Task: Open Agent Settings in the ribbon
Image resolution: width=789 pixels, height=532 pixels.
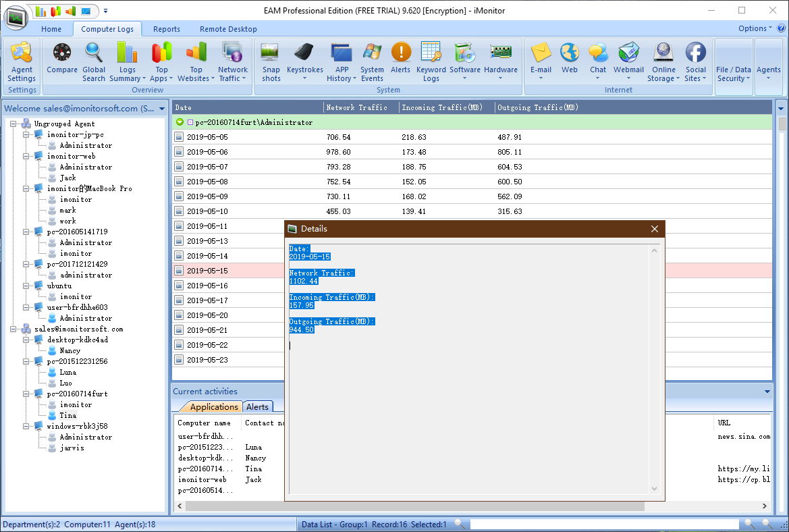Action: tap(22, 62)
